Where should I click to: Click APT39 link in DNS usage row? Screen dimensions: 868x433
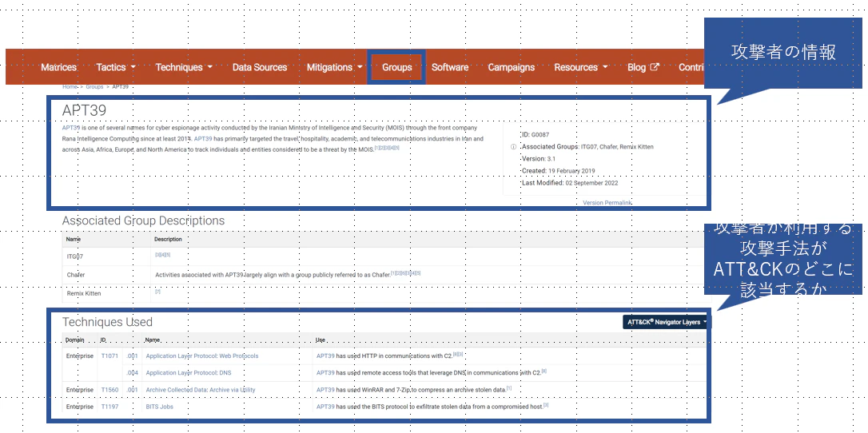click(325, 373)
